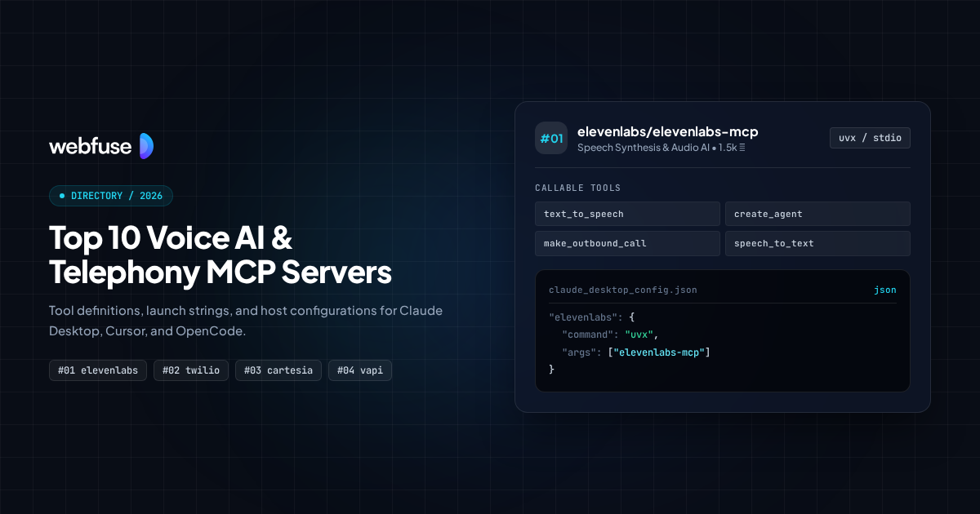Click the star count icon after 1.5k
The height and width of the screenshot is (514, 980).
tap(742, 148)
